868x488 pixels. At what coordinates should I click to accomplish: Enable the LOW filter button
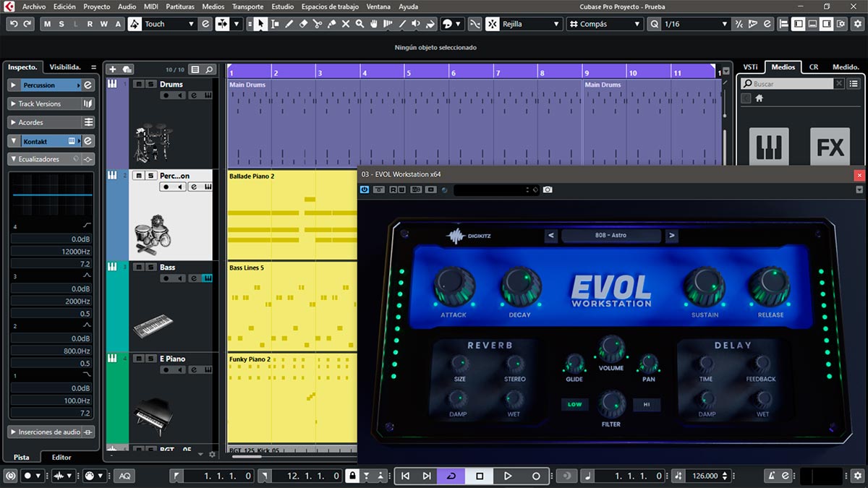point(574,405)
